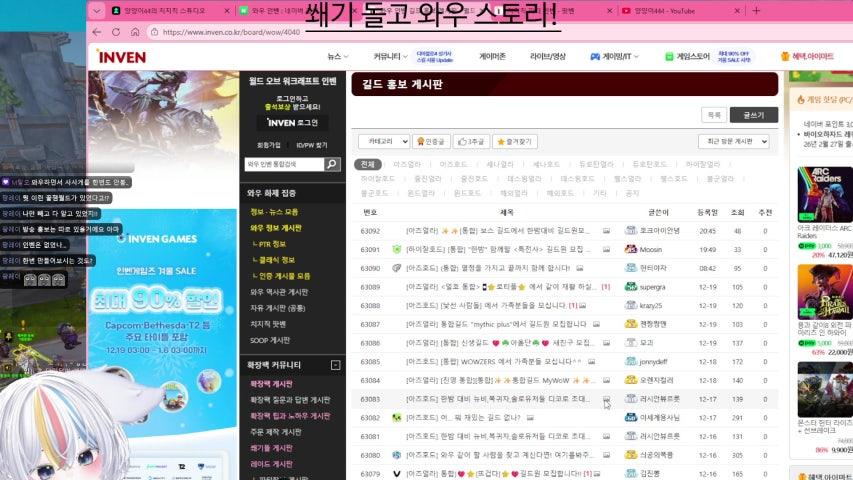Open the 혜택 아이마트 link

coord(807,56)
